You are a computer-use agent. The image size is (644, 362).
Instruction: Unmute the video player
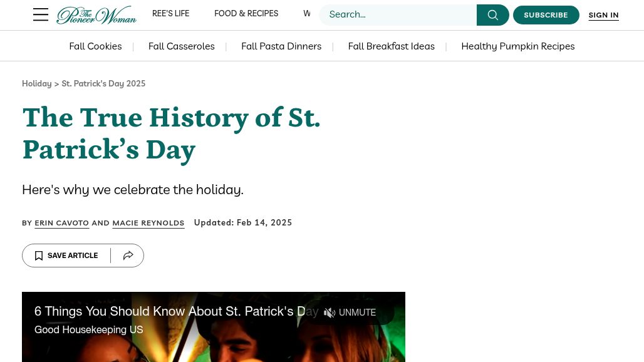(x=350, y=313)
